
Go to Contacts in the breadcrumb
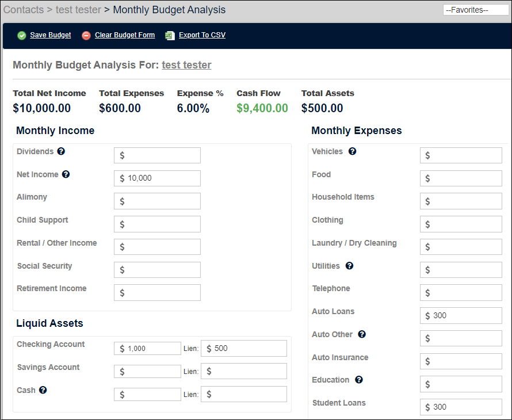(x=24, y=10)
